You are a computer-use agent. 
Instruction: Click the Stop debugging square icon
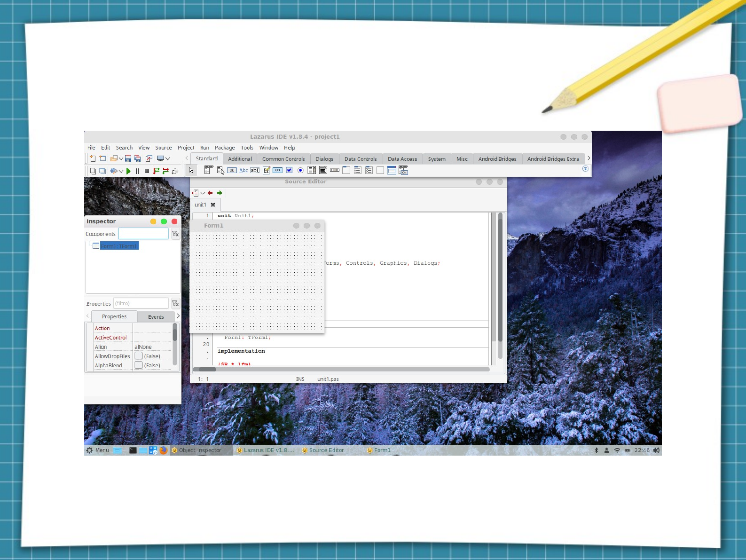[147, 171]
